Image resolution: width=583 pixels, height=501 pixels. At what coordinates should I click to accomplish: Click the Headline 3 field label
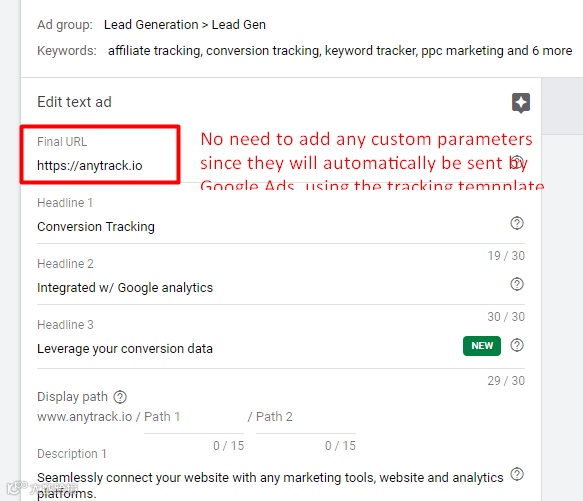(65, 325)
